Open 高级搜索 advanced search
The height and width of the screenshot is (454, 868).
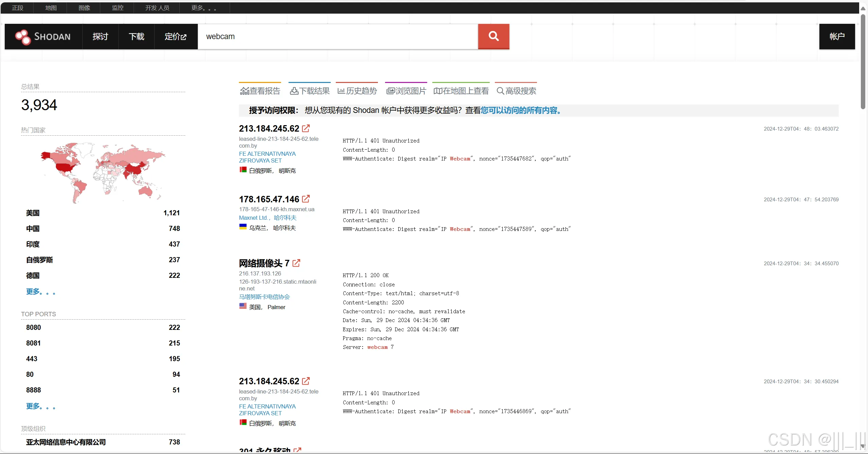(x=517, y=91)
